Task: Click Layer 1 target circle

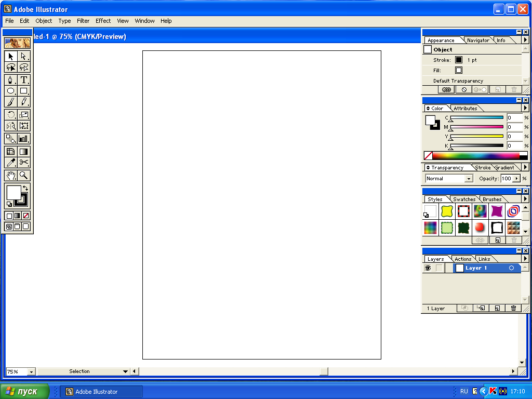Action: 511,268
